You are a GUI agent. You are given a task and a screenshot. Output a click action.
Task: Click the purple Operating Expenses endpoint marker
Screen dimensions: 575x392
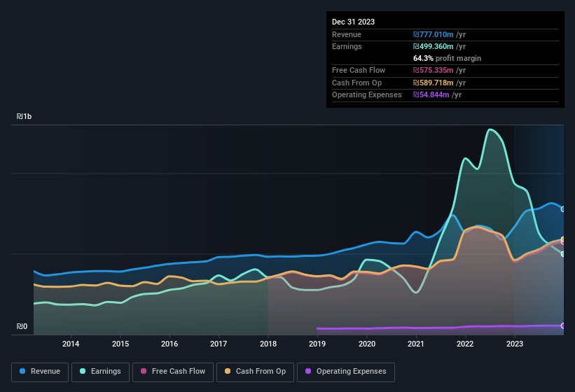click(563, 325)
